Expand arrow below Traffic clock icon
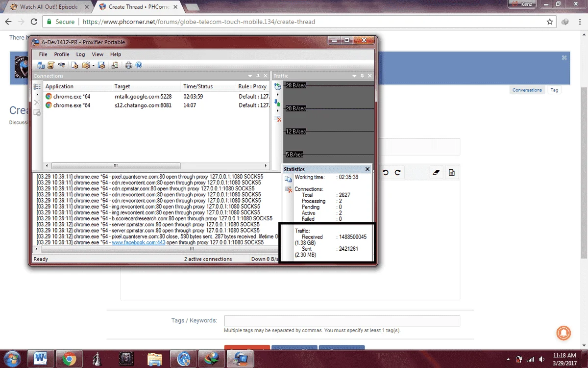Viewport: 588px width, 368px height. [x=278, y=95]
